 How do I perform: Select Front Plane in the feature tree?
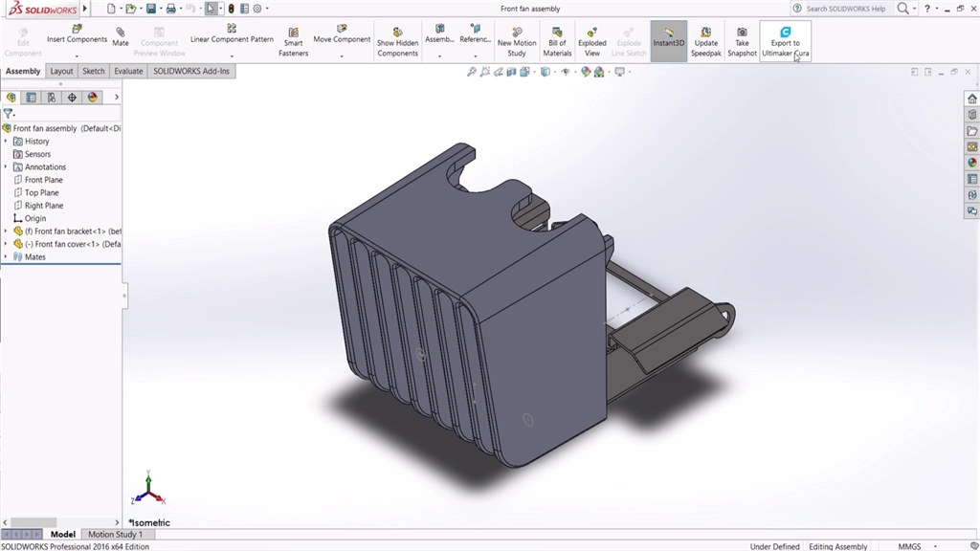(x=43, y=180)
